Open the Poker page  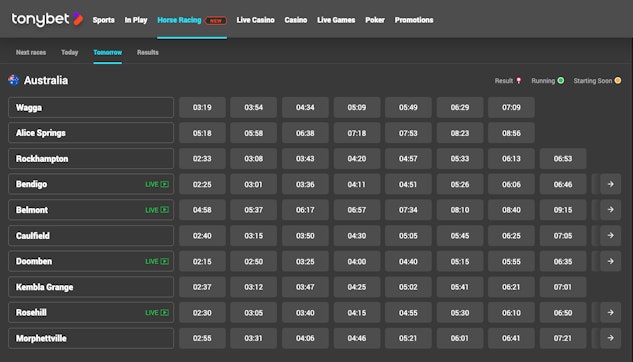coord(375,20)
